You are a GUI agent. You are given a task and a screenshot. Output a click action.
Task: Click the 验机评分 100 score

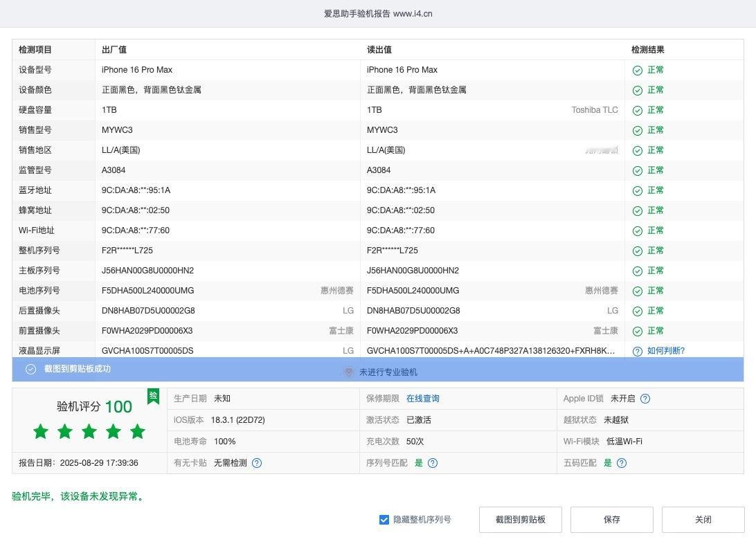[x=94, y=407]
